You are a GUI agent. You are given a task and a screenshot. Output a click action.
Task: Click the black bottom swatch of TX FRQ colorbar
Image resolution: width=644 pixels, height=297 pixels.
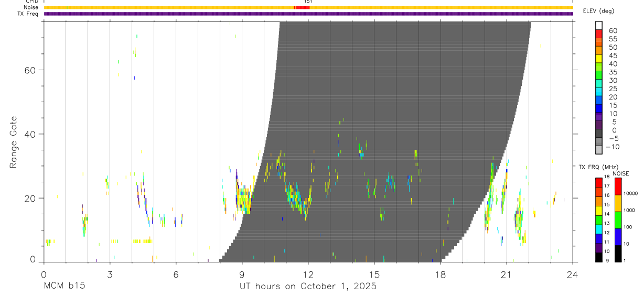(599, 257)
